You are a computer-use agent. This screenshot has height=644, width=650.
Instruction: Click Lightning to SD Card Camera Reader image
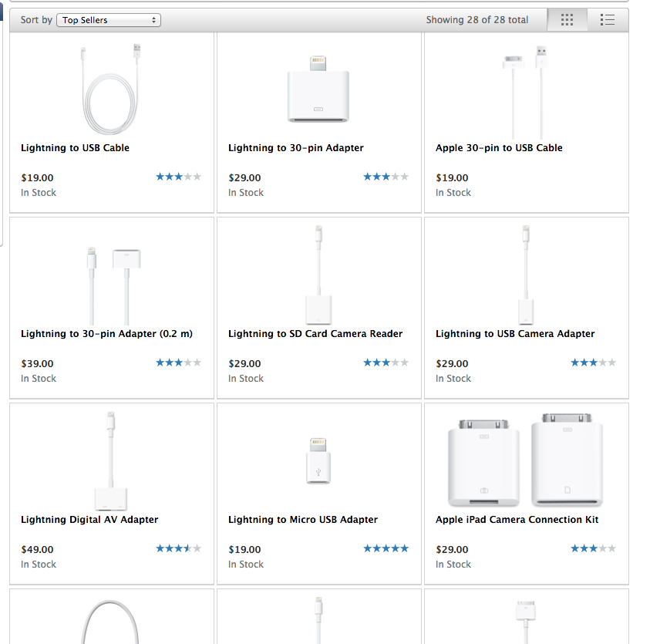pyautogui.click(x=319, y=274)
